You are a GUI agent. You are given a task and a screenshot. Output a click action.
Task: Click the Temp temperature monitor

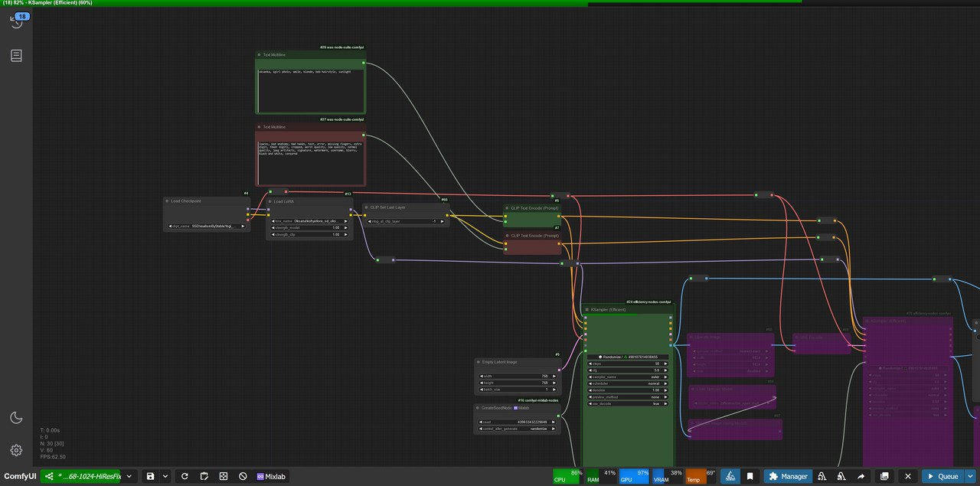(701, 476)
